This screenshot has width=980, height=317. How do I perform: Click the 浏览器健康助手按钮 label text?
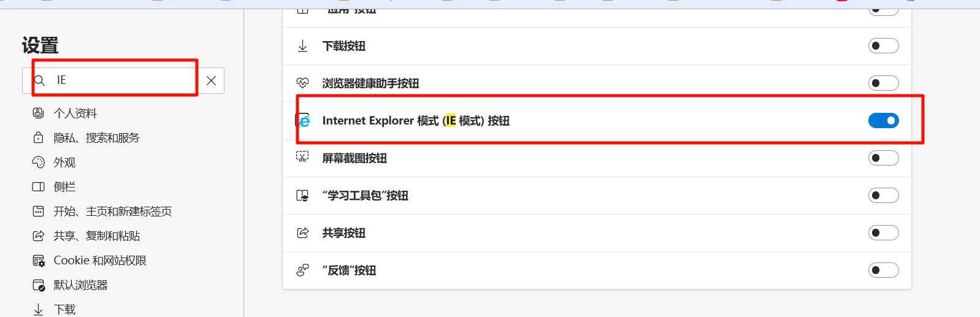[370, 83]
